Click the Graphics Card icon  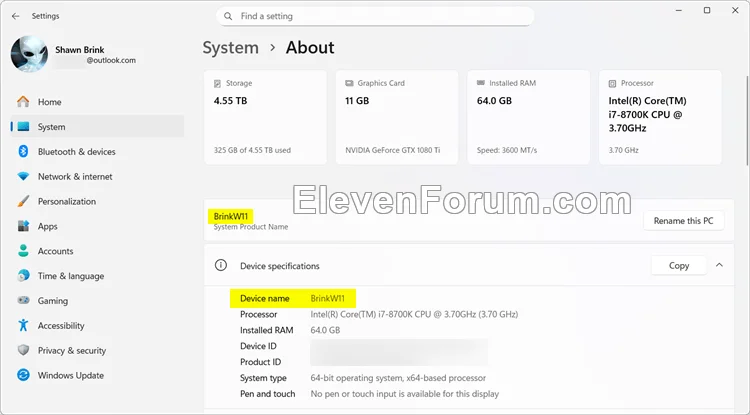349,83
